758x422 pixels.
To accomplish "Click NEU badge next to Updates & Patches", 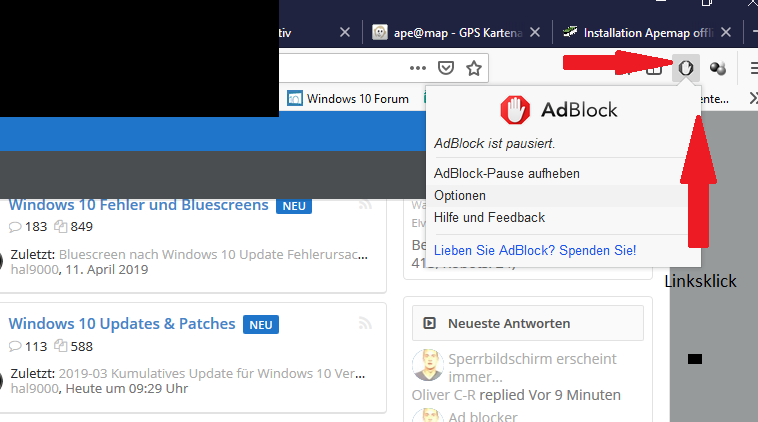I will 261,325.
